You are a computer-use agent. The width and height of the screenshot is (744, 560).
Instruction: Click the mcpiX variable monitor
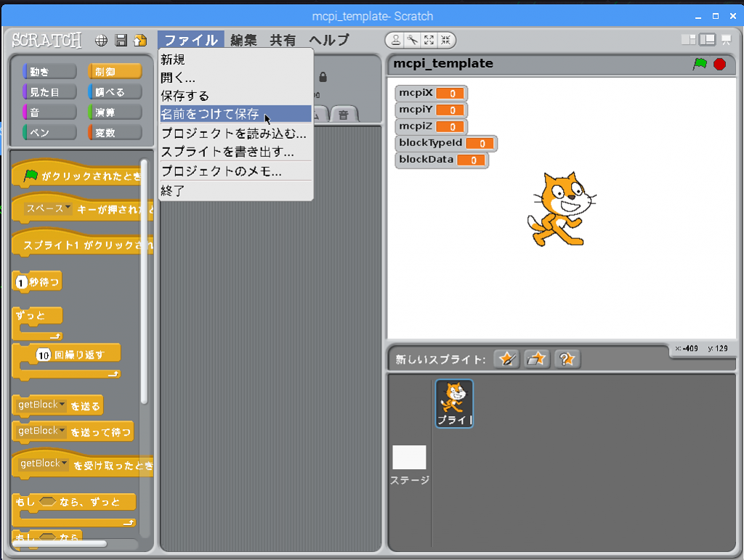431,93
